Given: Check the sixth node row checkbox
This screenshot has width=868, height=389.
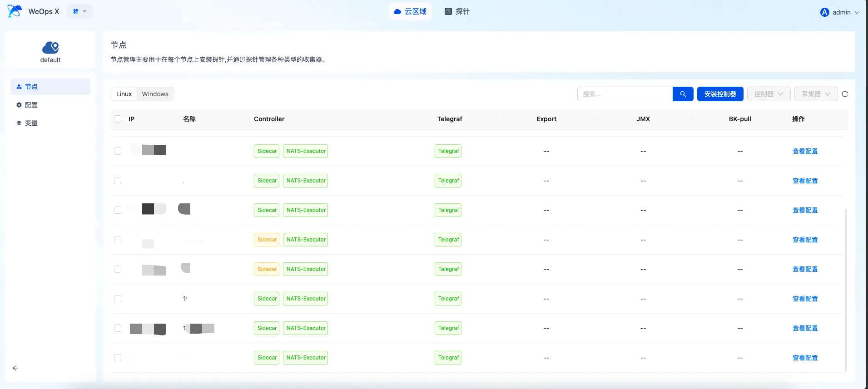Looking at the screenshot, I should (118, 299).
